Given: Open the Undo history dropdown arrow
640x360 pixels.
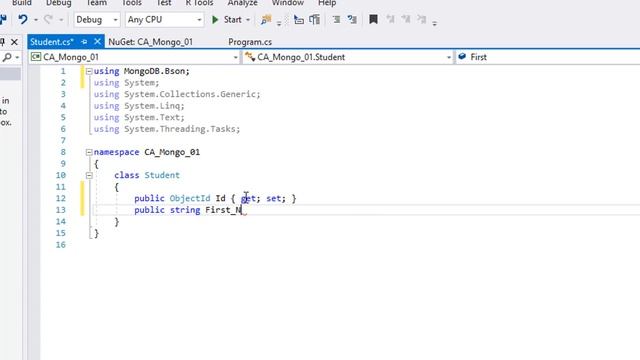Looking at the screenshot, I should [36, 20].
